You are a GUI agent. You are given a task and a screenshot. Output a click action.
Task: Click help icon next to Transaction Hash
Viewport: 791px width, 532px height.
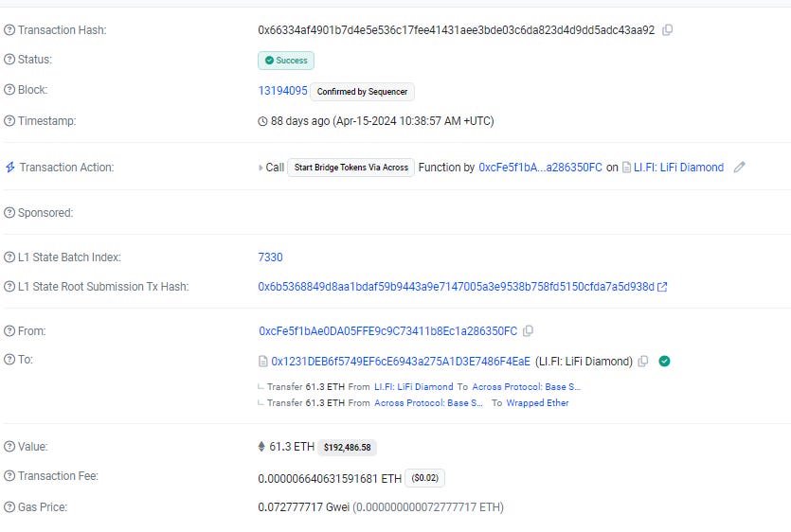[9, 29]
